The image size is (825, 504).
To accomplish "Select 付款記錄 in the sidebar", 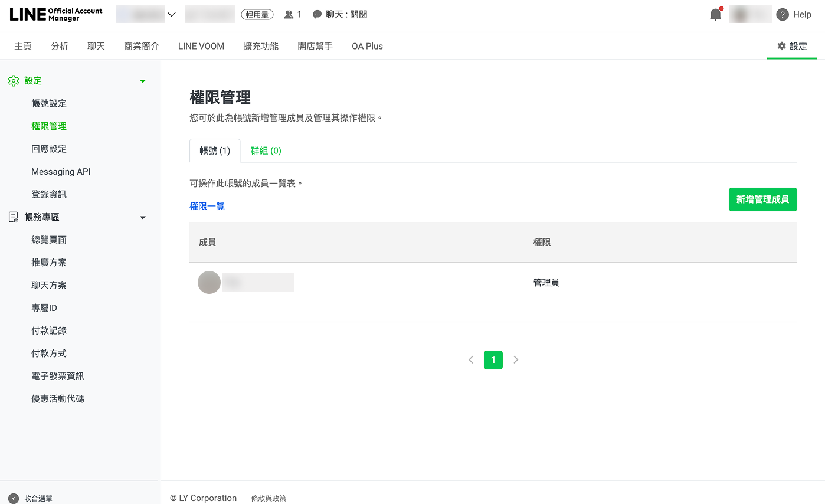I will click(x=49, y=330).
